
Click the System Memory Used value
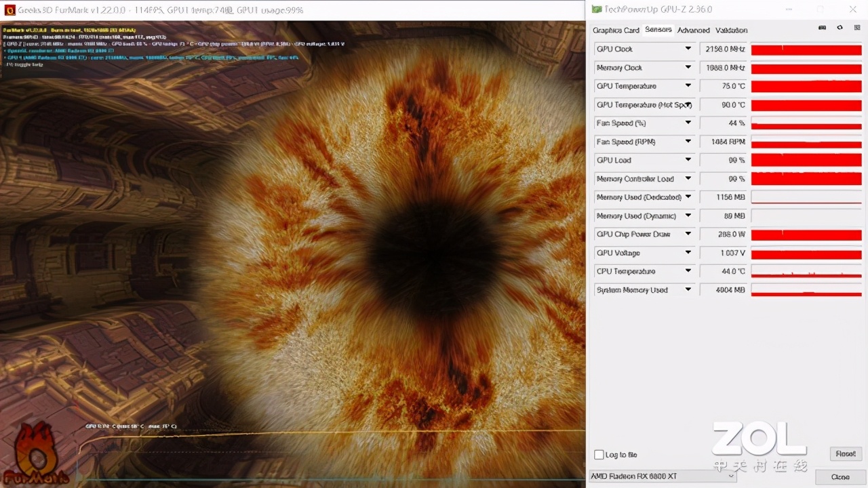(723, 290)
